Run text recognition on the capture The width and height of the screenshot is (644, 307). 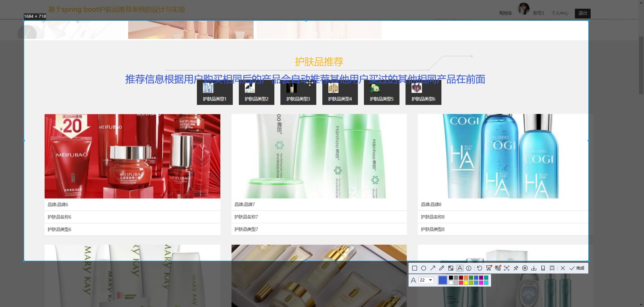pyautogui.click(x=507, y=268)
